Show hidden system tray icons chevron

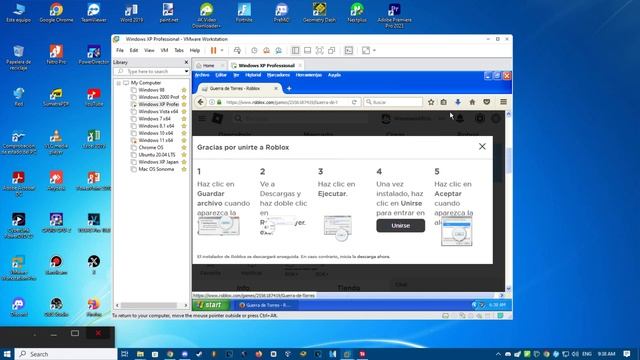coord(498,354)
